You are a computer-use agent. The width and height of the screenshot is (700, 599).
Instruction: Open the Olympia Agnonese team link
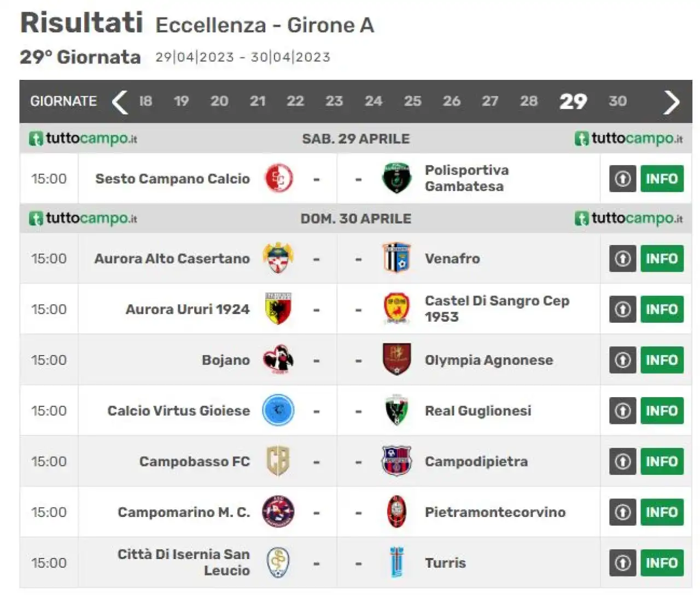coord(489,360)
